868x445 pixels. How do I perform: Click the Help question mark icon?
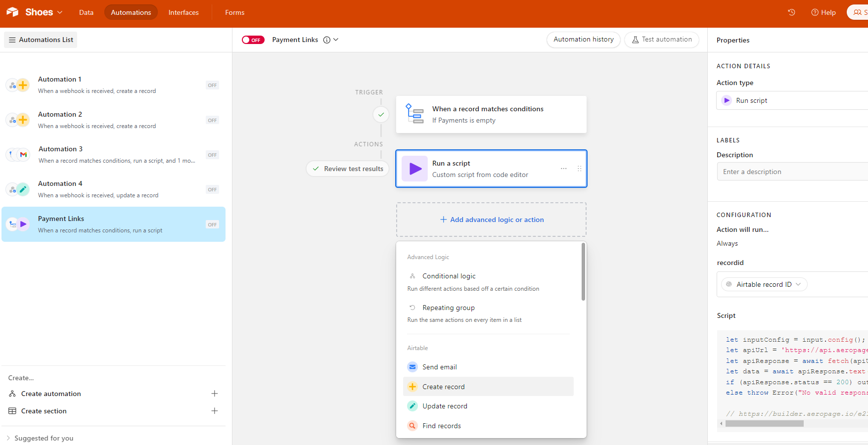pos(815,12)
